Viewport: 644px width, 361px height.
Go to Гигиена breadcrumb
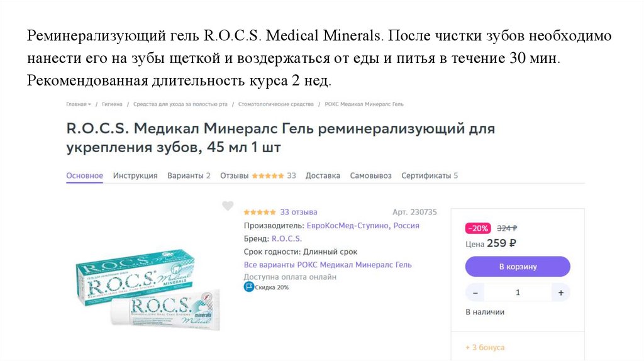112,104
